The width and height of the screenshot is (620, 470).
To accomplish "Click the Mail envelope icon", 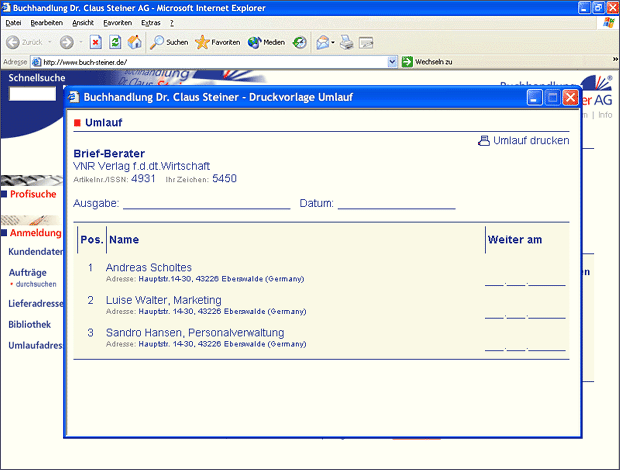I will [323, 42].
